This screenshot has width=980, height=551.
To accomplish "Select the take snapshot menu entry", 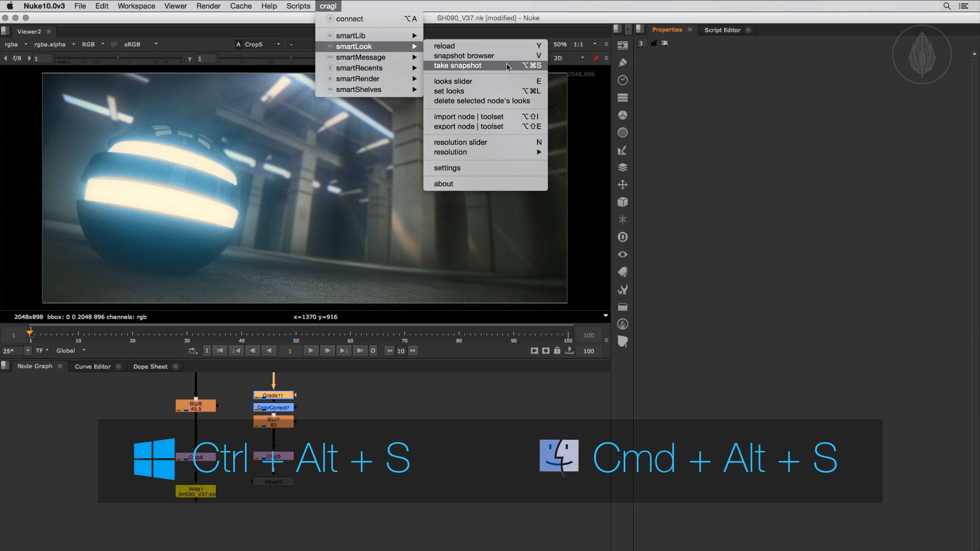I will [x=485, y=66].
